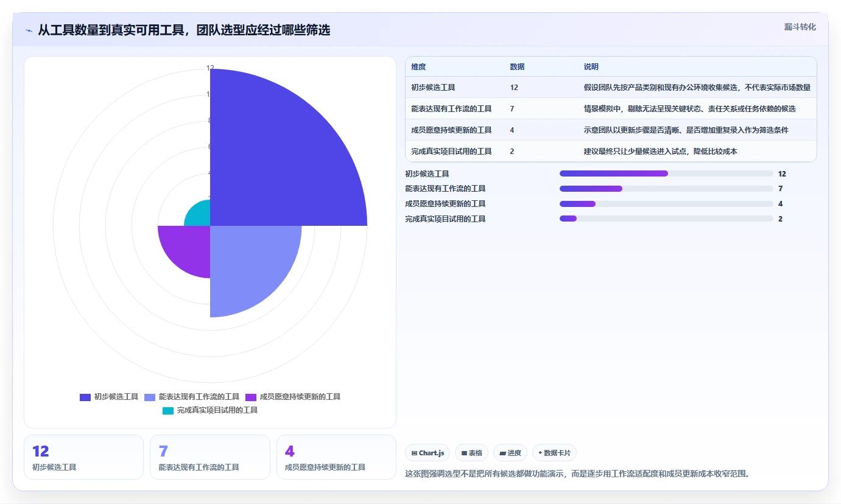Click description starting 示意团队以更新步骤
Screen dimensions: 841x504
(686, 130)
